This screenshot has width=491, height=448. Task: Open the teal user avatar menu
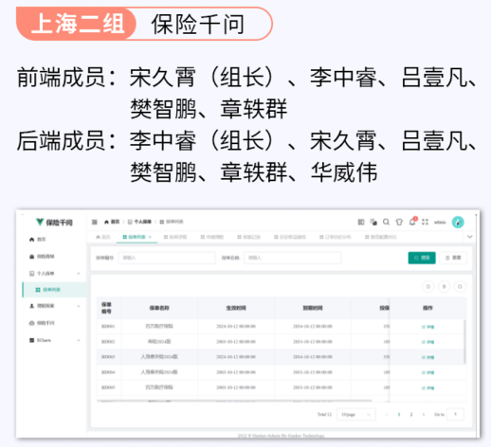pyautogui.click(x=458, y=222)
